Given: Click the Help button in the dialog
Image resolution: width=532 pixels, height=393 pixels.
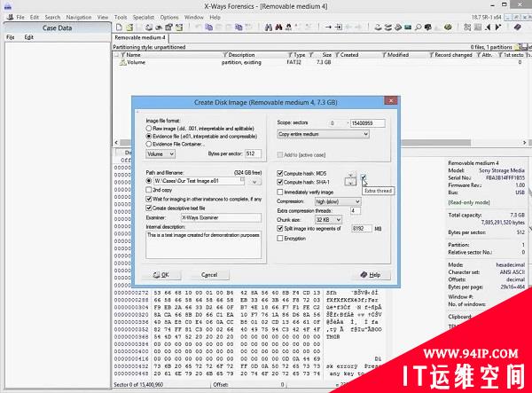Looking at the screenshot, I should coord(371,275).
